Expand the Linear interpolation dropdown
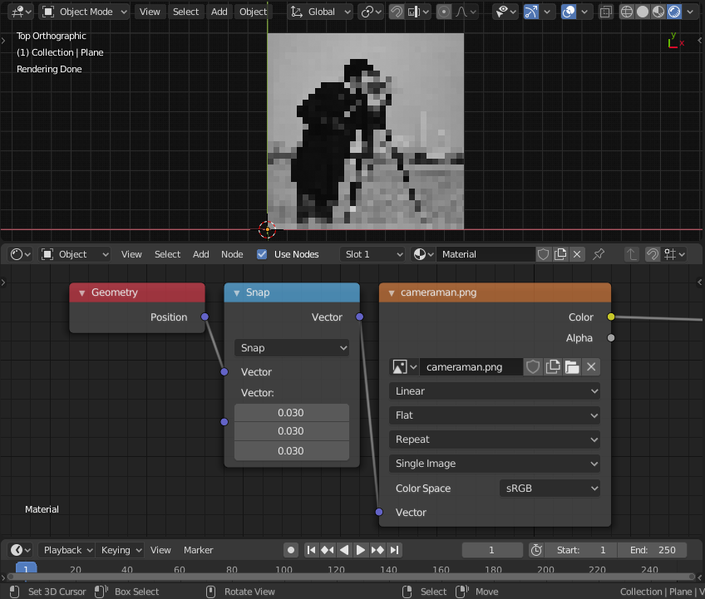The height and width of the screenshot is (599, 705). [495, 391]
